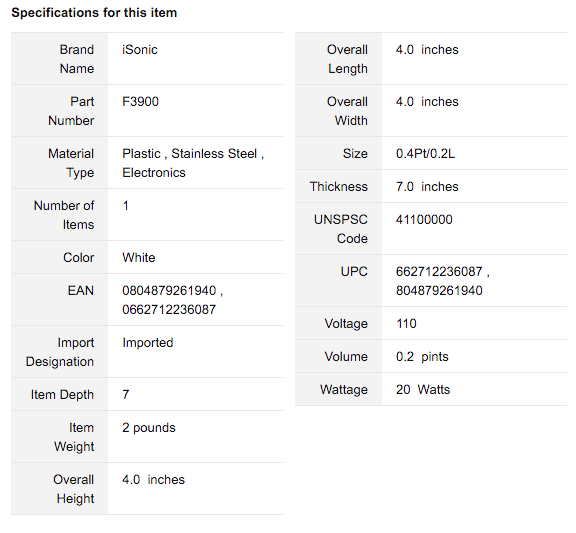Click the 'Specifications for this item' heading
This screenshot has height=533, width=576.
(94, 13)
